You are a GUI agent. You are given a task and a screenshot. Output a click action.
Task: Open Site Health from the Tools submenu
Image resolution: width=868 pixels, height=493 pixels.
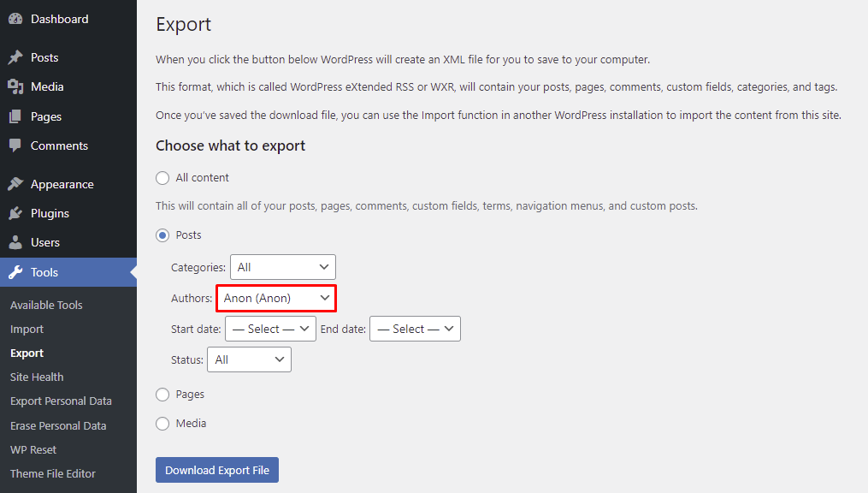click(x=36, y=377)
